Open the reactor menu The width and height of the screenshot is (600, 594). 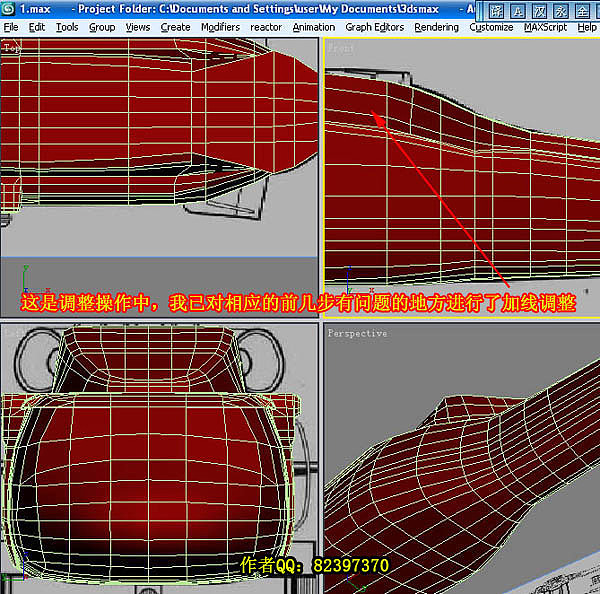pyautogui.click(x=266, y=27)
